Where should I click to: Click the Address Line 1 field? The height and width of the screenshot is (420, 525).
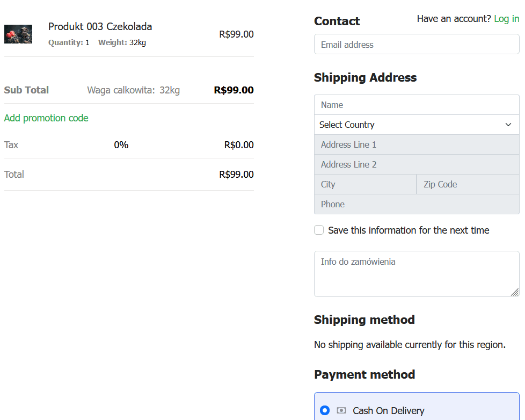coord(417,144)
